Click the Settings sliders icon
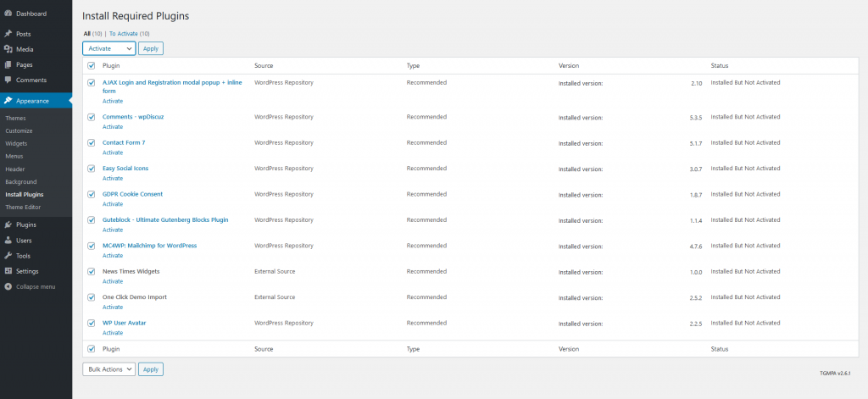The width and height of the screenshot is (868, 399). coord(8,271)
